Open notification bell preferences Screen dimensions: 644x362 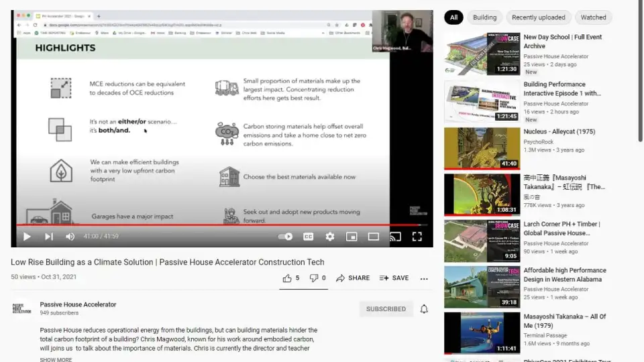click(424, 309)
